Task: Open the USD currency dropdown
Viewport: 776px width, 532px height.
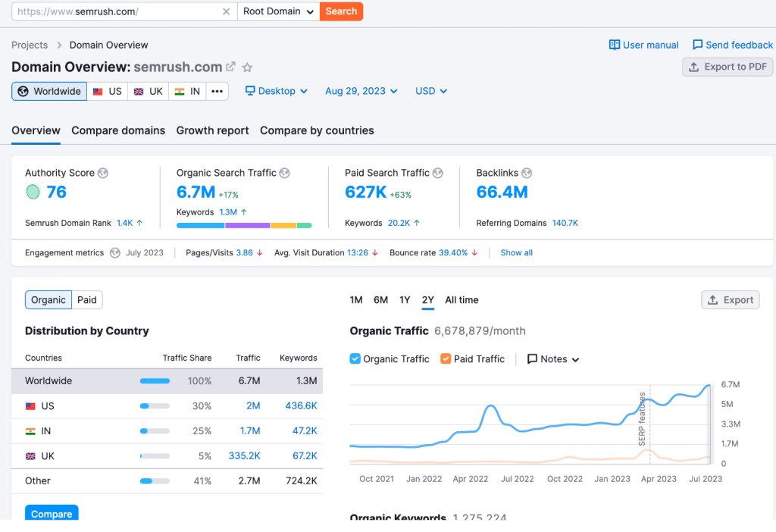Action: tap(431, 91)
